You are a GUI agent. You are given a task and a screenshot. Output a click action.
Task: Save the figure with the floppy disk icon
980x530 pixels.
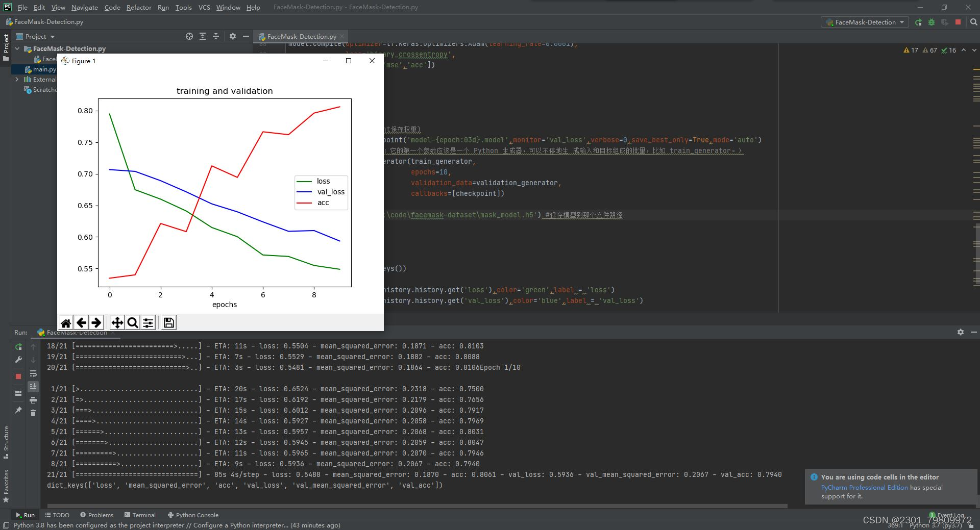tap(169, 323)
